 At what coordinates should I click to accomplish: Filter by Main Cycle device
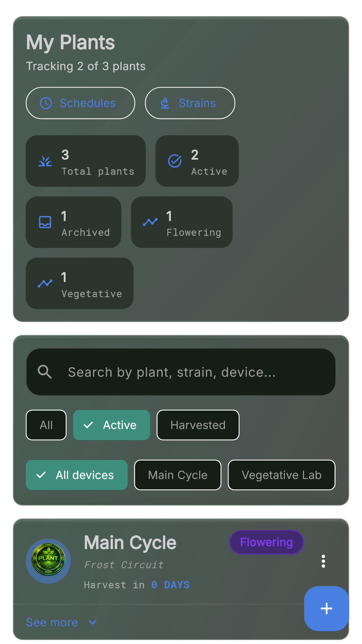178,475
